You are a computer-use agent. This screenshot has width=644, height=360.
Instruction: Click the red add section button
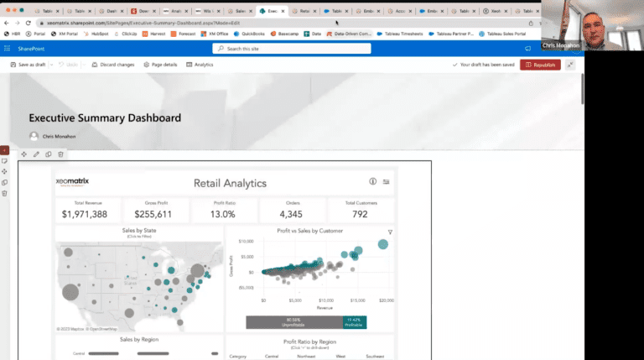coord(4,149)
